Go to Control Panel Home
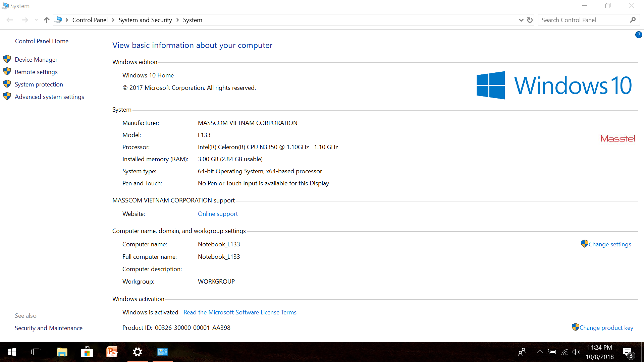644x362 pixels. [x=42, y=41]
